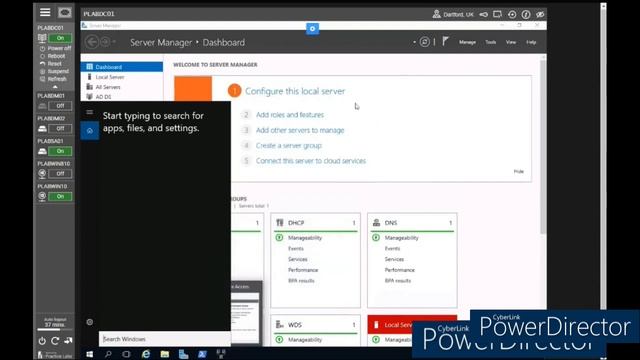Click the crossed-eye hide icon in top bar
This screenshot has width=640, height=360.
point(540,14)
